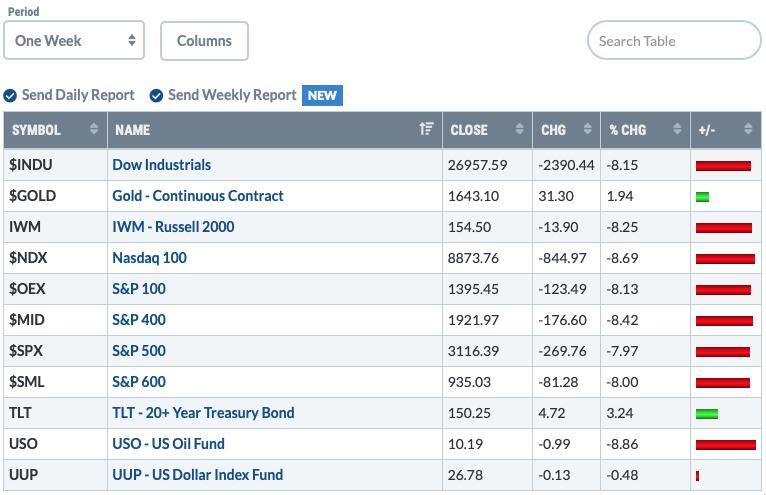Click the $GOLD symbol cell

coord(55,196)
